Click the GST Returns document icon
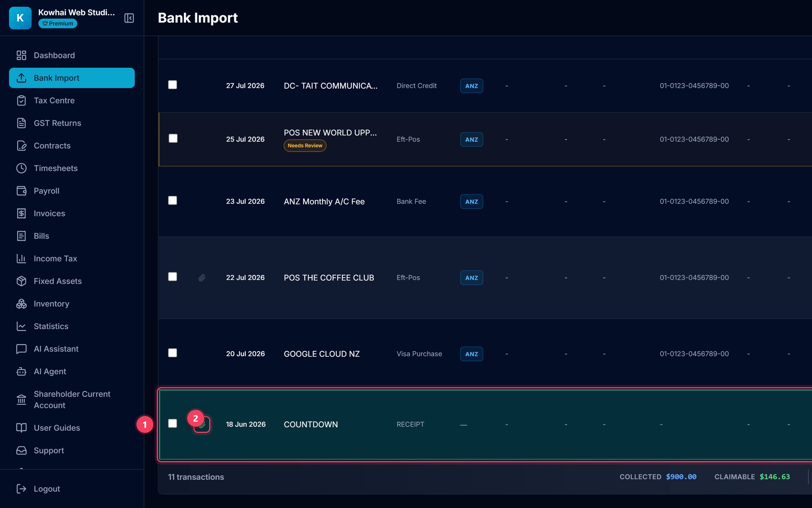The width and height of the screenshot is (812, 508). (x=21, y=123)
